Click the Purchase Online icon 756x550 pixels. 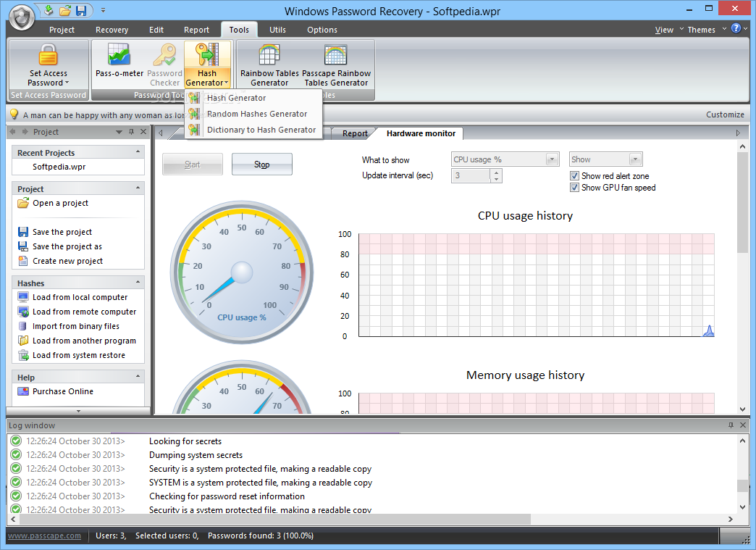(23, 391)
